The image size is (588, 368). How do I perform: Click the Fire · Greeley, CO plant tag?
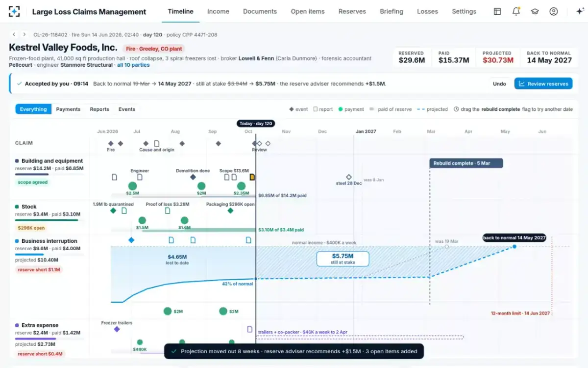tap(154, 49)
